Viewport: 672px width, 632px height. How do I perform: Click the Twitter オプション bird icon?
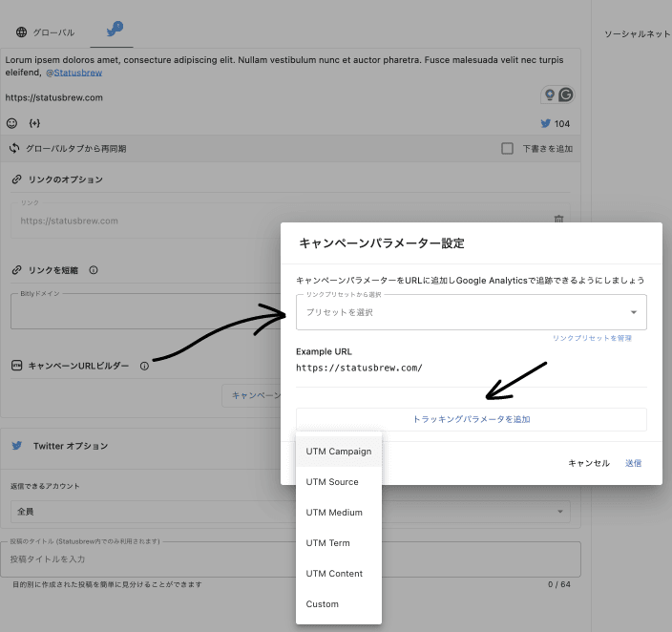(x=17, y=446)
